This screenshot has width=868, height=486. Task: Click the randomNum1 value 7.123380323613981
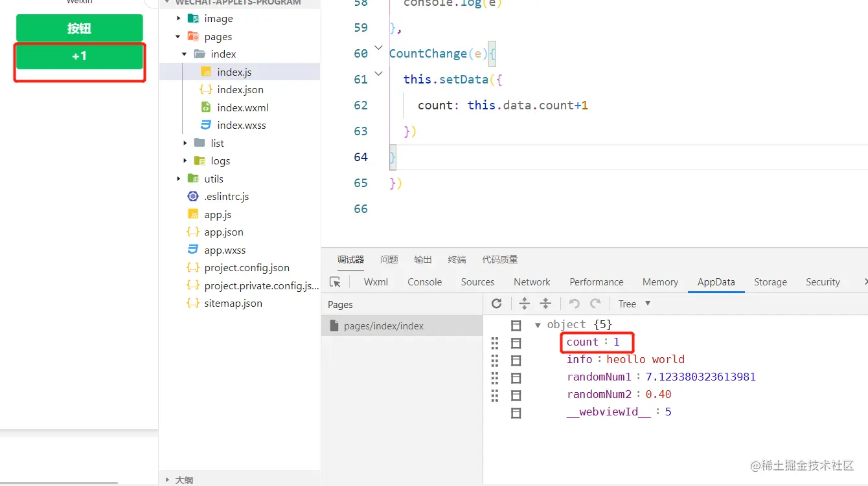pyautogui.click(x=701, y=377)
